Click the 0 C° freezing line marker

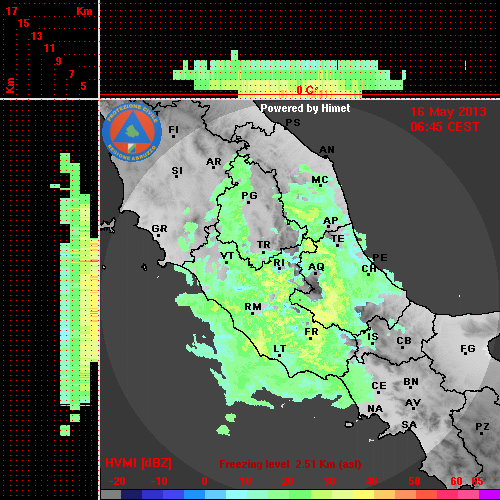[x=307, y=90]
